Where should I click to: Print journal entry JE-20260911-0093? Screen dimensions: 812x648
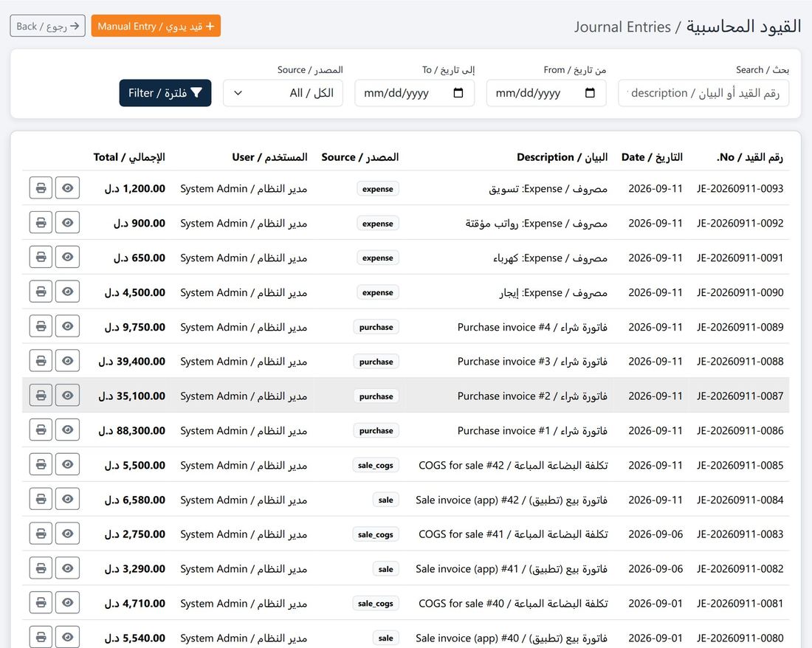click(x=41, y=188)
